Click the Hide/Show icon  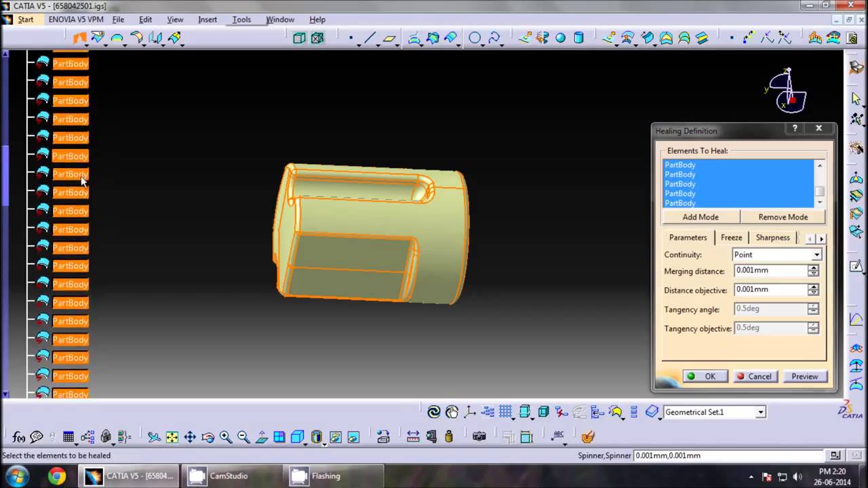335,437
